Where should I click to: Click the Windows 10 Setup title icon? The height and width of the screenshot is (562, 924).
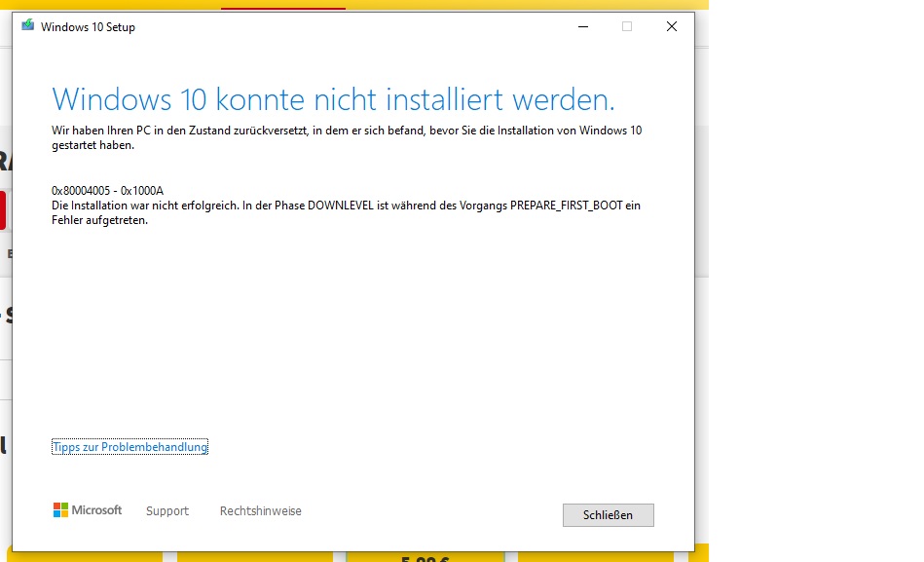tap(27, 26)
